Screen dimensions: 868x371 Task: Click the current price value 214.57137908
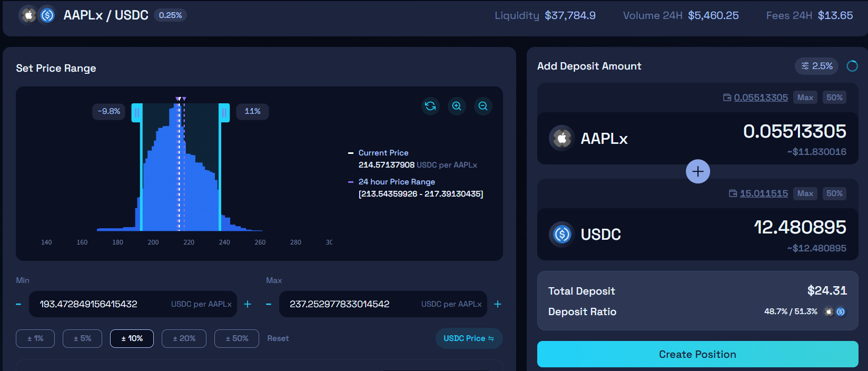pos(386,165)
